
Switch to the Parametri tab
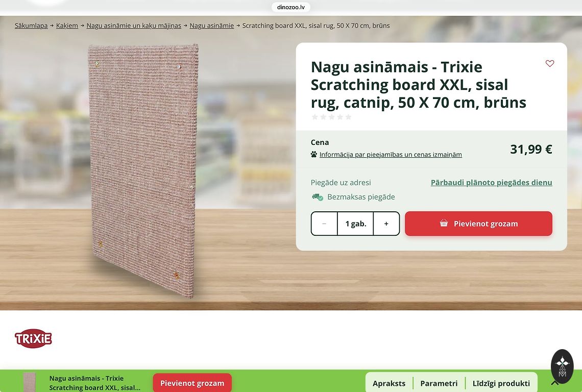439,383
